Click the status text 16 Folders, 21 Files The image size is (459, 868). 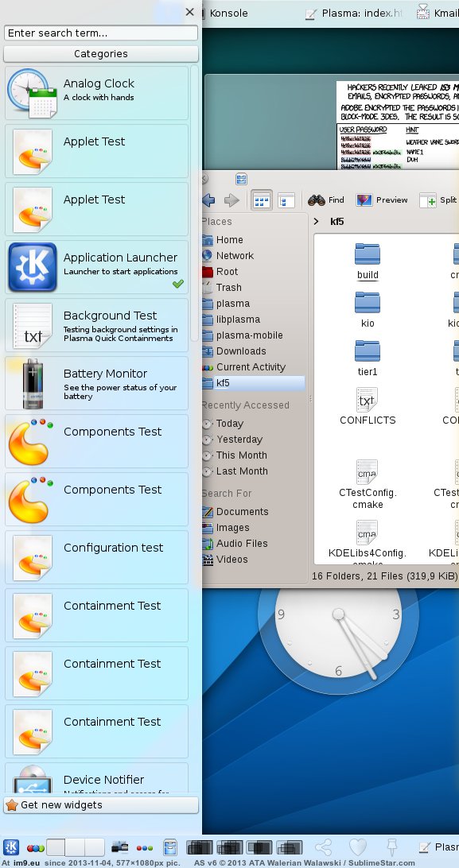point(384,576)
